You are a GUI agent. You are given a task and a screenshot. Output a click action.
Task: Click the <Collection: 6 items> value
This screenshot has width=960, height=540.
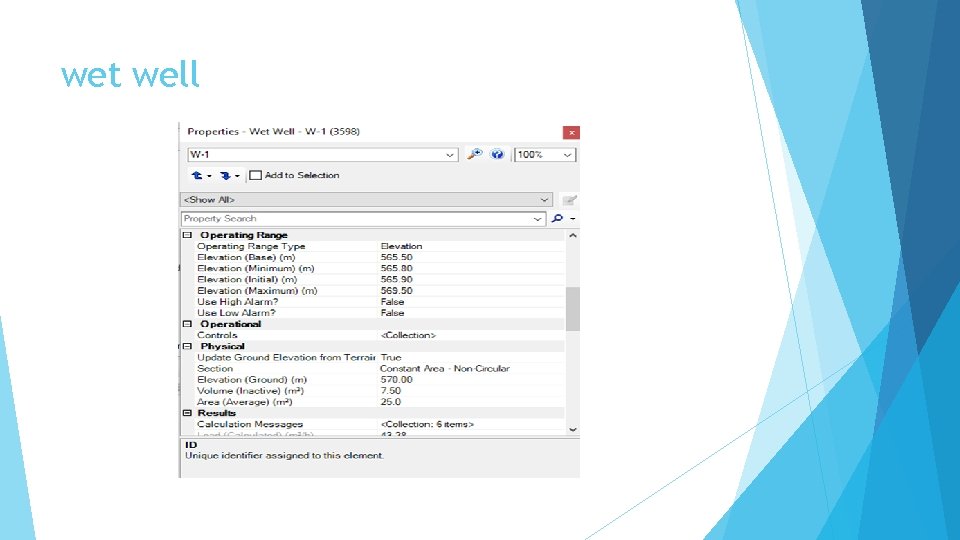click(x=427, y=424)
